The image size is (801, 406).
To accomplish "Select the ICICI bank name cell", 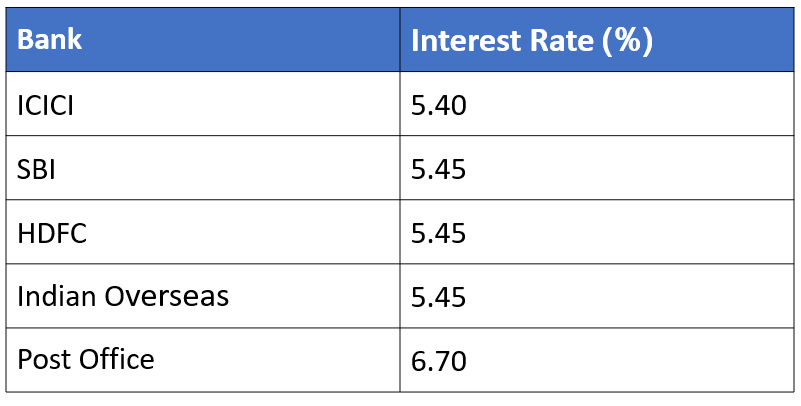I will tap(46, 105).
